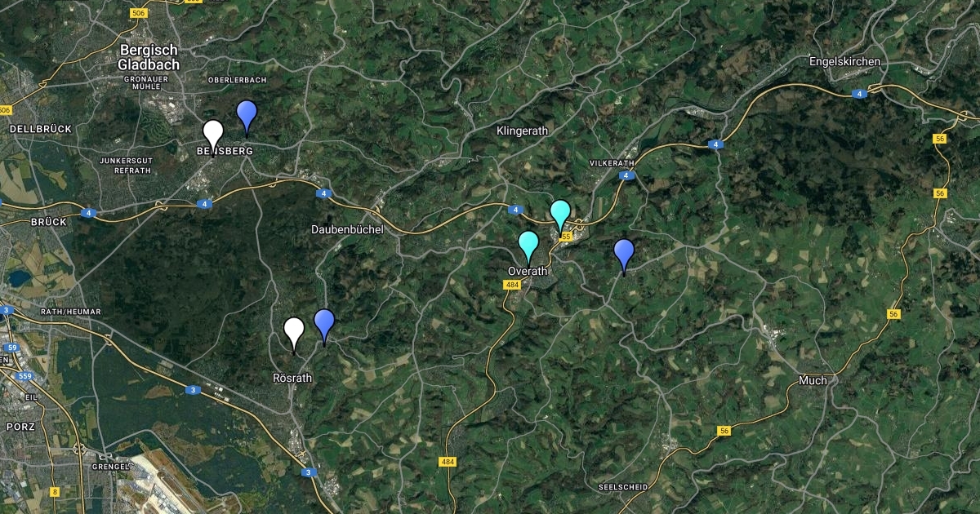Viewport: 980px width, 514px height.
Task: Click the white pin above Rösrath
Action: (294, 335)
